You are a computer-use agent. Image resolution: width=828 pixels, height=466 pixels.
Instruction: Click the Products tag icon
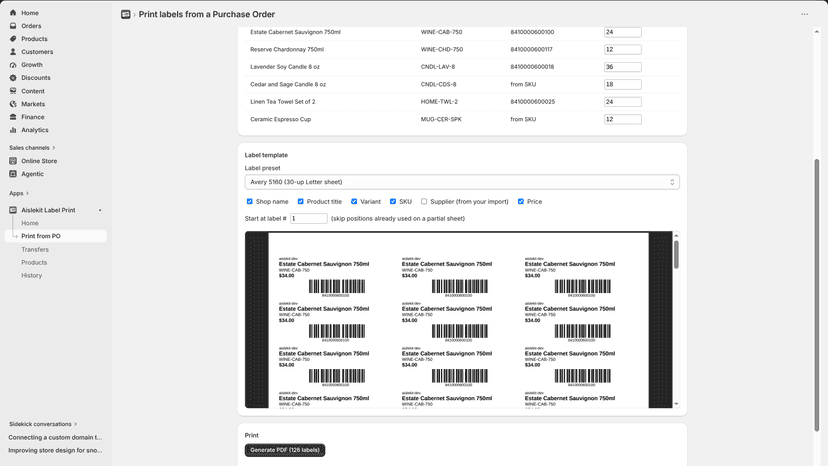[x=13, y=39]
